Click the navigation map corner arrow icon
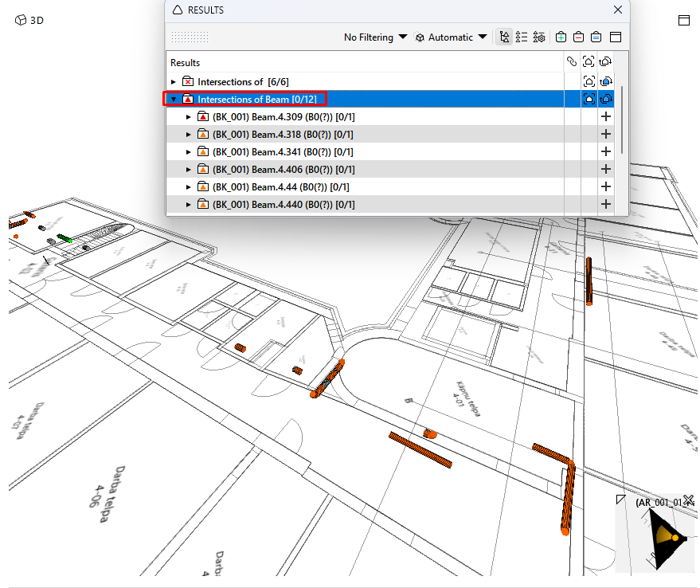This screenshot has width=700, height=588. coord(620,499)
